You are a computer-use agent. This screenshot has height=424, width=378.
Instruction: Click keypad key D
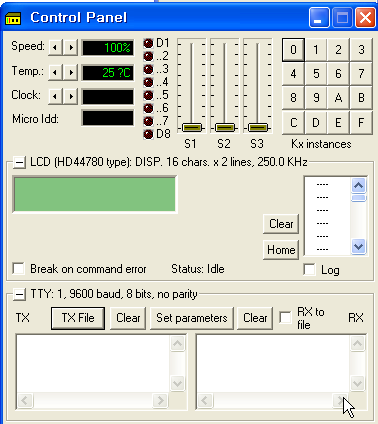coord(316,123)
